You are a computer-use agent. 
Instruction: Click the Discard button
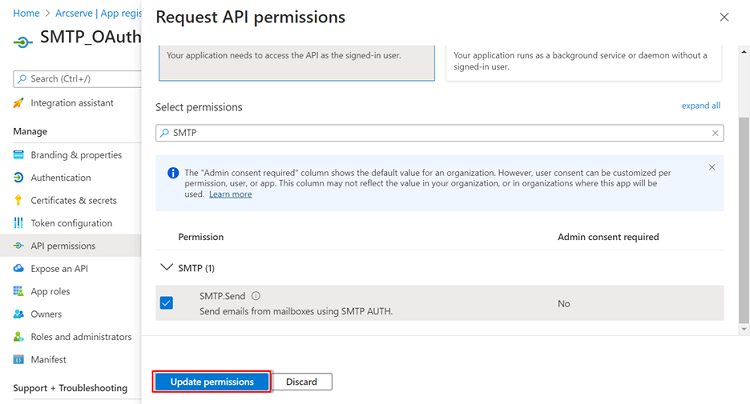pos(301,382)
